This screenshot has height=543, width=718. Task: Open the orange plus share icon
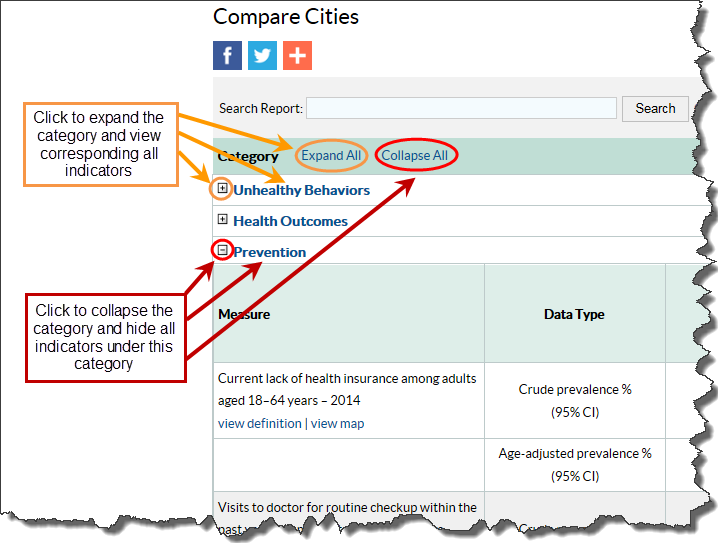[x=297, y=55]
